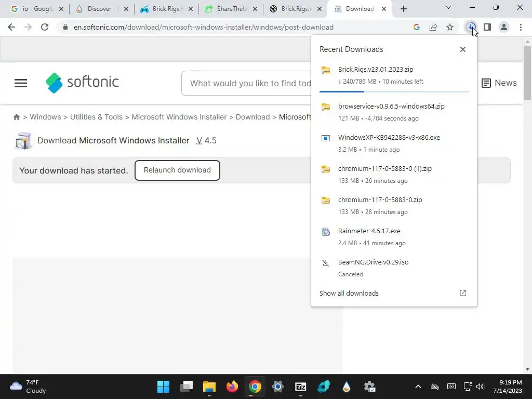Image resolution: width=532 pixels, height=399 pixels.
Task: Click canceled BeamNG.Drive.v0.29.iso entry
Action: point(394,268)
